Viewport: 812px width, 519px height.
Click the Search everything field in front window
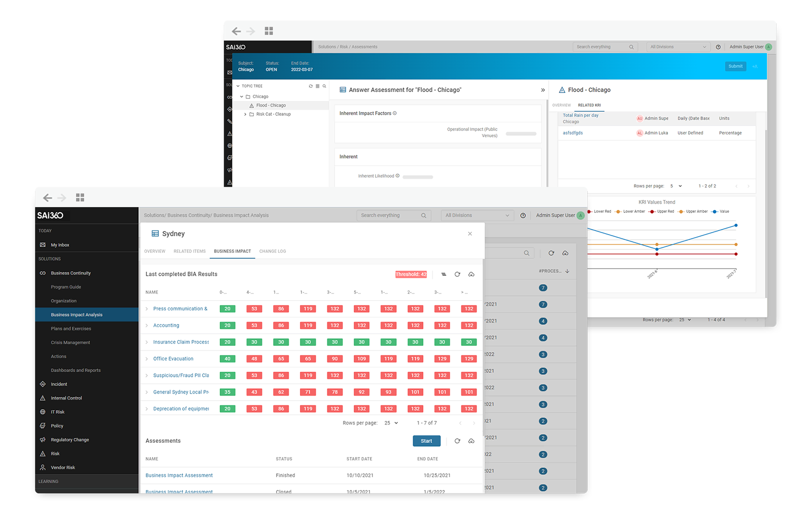coord(390,215)
